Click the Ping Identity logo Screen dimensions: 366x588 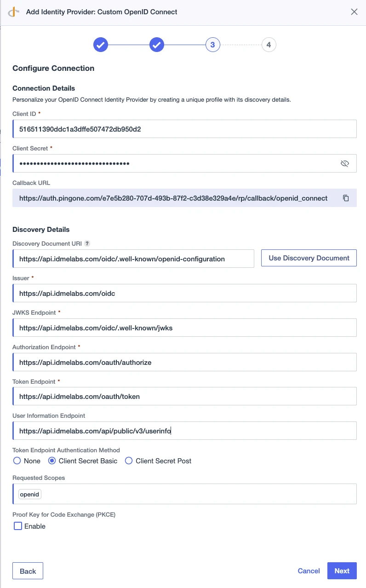click(14, 12)
